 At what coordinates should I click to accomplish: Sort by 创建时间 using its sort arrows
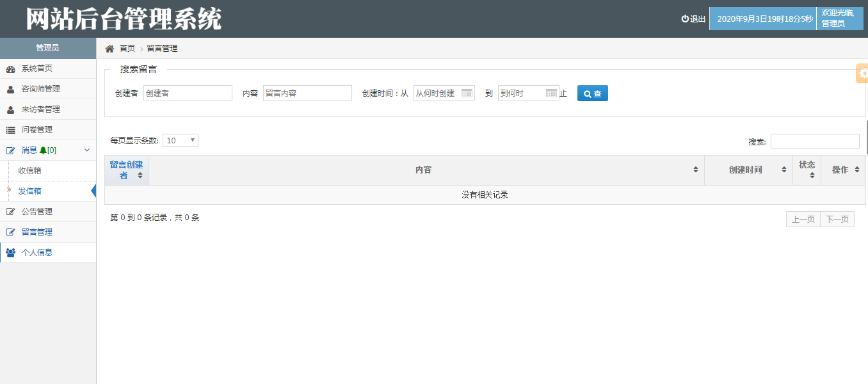coord(784,169)
